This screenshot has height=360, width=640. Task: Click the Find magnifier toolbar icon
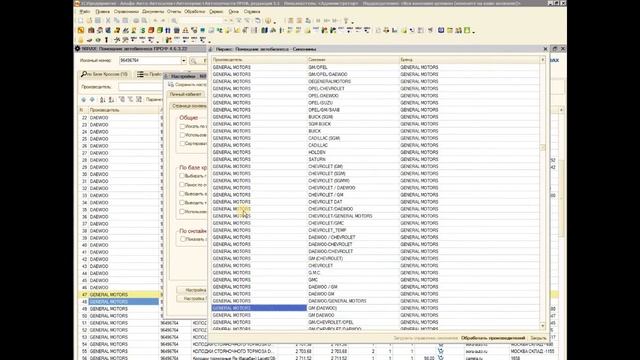click(174, 20)
